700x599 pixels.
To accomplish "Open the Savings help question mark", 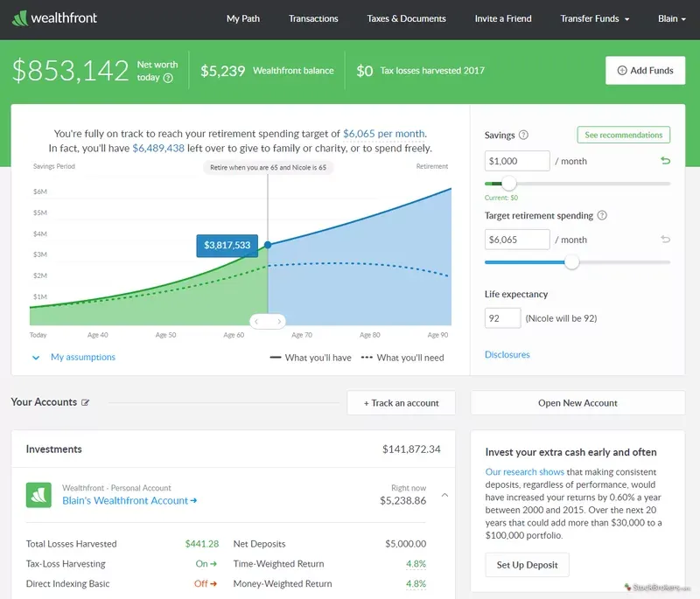I will click(523, 135).
